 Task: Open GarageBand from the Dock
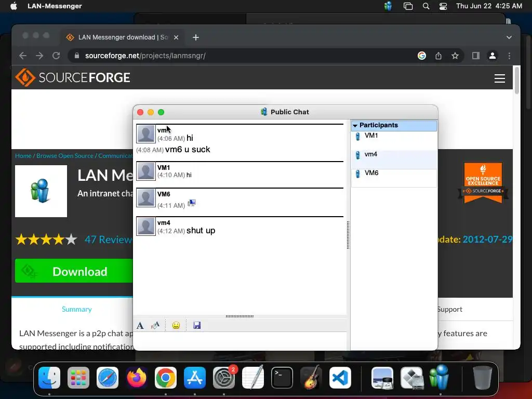click(x=311, y=378)
